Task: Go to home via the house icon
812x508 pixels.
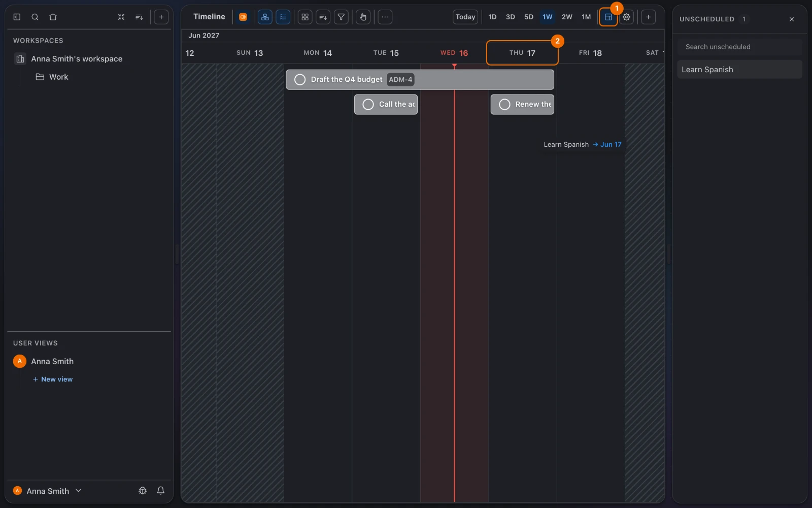Action: click(x=53, y=17)
